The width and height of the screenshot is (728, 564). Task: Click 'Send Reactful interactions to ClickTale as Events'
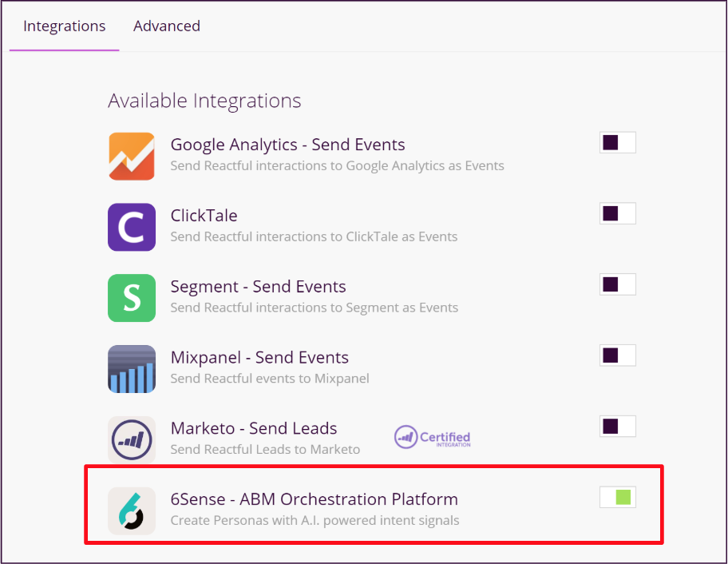[315, 237]
